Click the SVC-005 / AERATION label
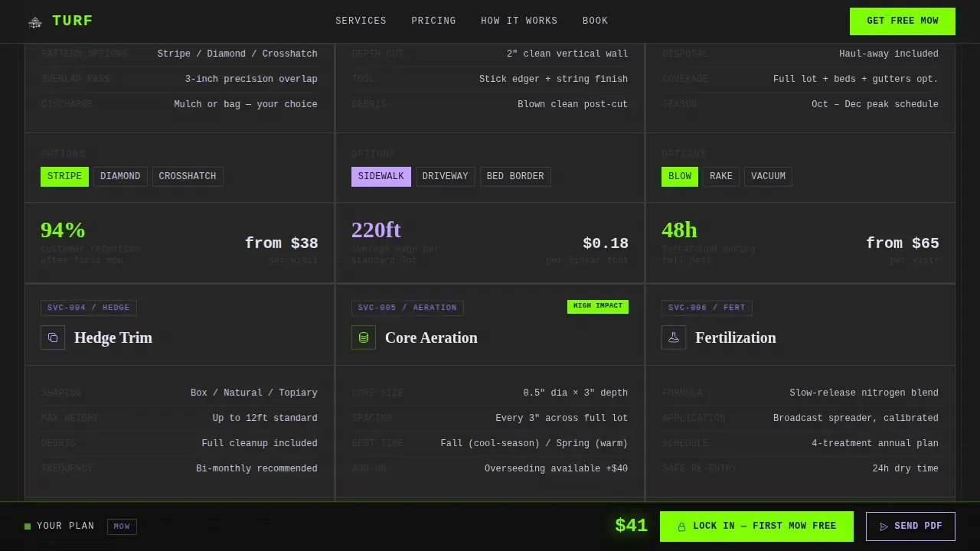 pos(407,308)
